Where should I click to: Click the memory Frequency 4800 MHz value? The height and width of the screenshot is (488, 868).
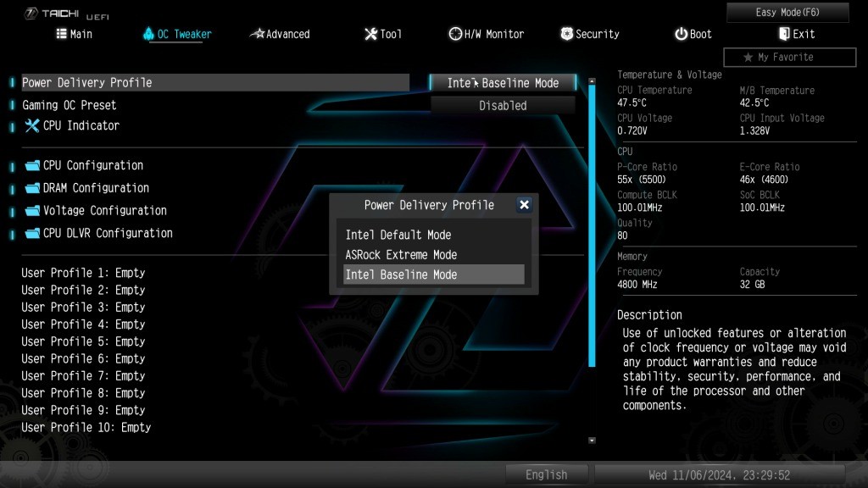click(637, 285)
